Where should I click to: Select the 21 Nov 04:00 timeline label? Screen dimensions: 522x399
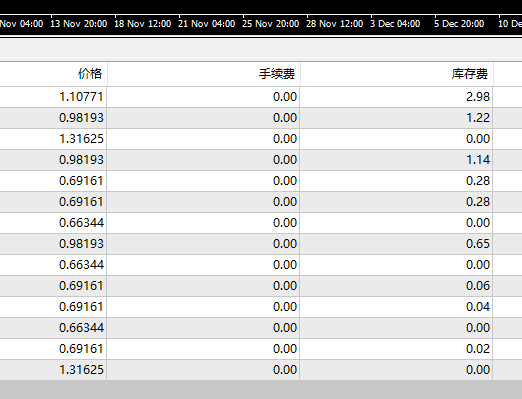(x=207, y=24)
